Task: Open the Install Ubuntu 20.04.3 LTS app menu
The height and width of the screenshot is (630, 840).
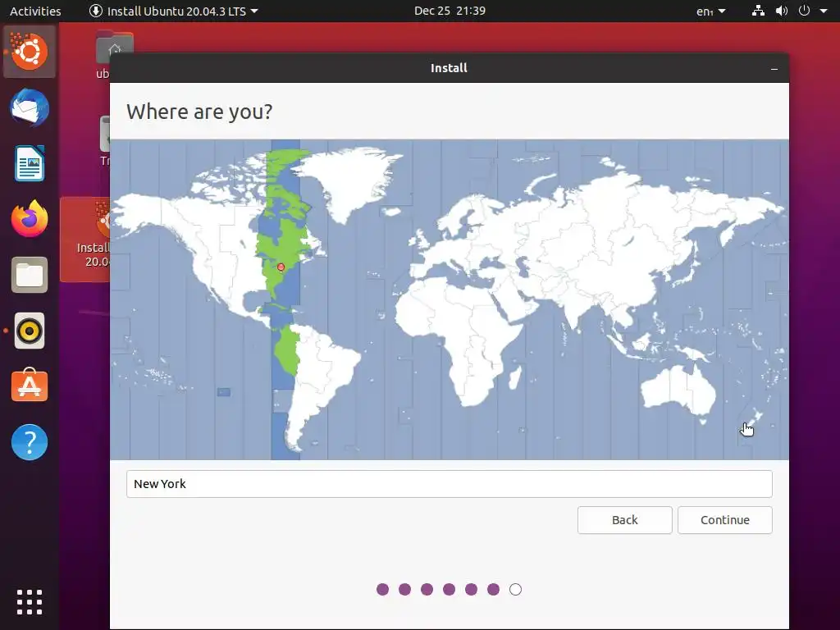Action: [x=174, y=11]
